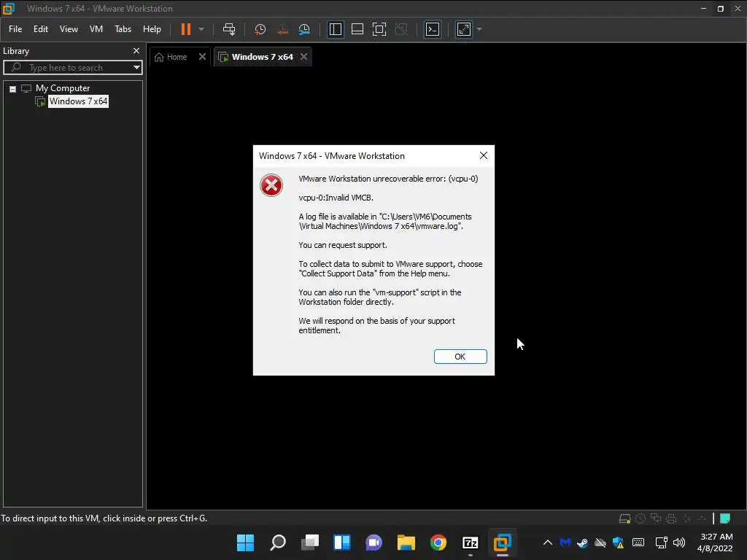This screenshot has height=560, width=747.
Task: Click the red error icon in dialog
Action: pyautogui.click(x=271, y=185)
